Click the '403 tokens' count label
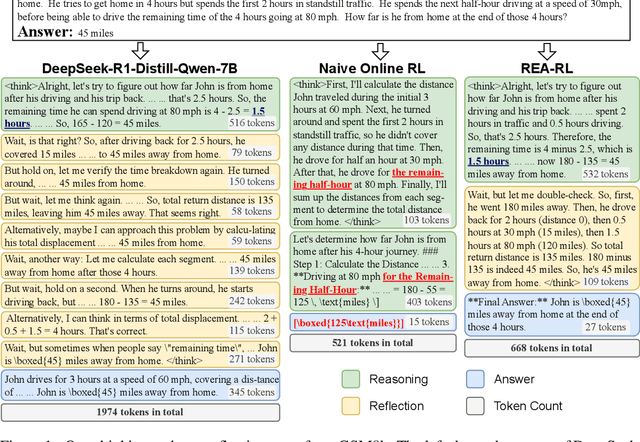The image size is (640, 442). point(429,302)
